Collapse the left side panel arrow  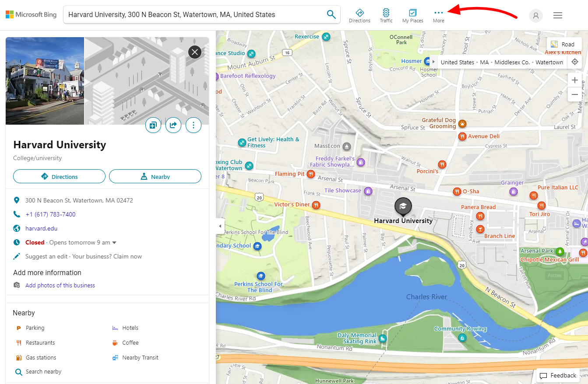coord(220,226)
